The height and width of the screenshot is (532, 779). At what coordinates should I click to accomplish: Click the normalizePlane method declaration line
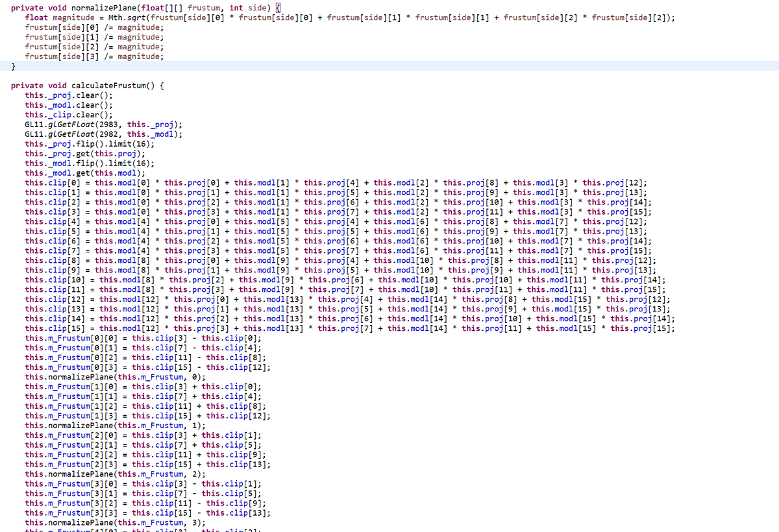click(x=146, y=8)
